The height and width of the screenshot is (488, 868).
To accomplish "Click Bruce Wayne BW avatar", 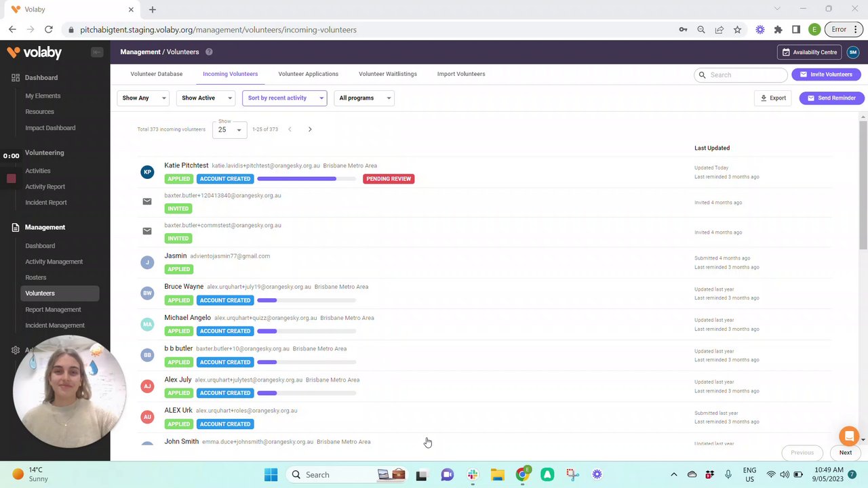I will (x=147, y=293).
